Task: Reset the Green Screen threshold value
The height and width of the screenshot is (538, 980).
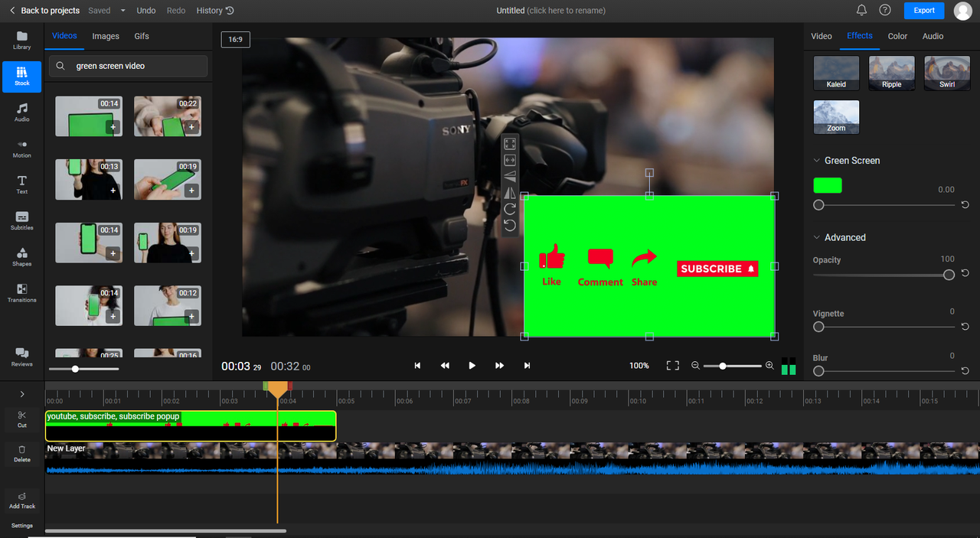Action: point(965,205)
